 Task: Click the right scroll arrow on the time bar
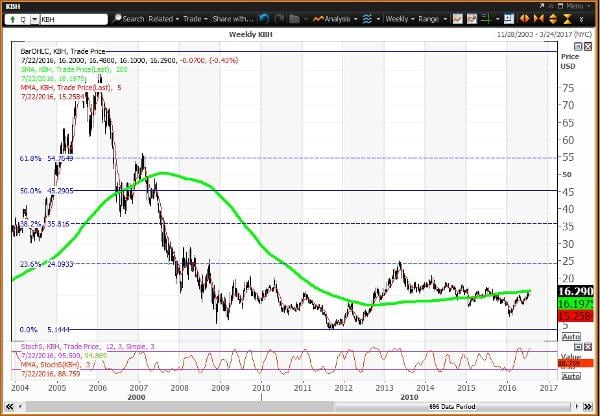tap(577, 406)
